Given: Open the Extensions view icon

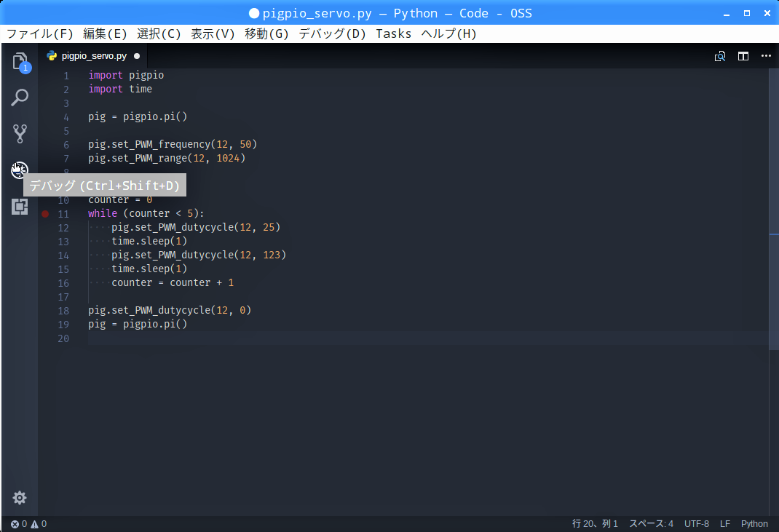Looking at the screenshot, I should click(x=20, y=206).
